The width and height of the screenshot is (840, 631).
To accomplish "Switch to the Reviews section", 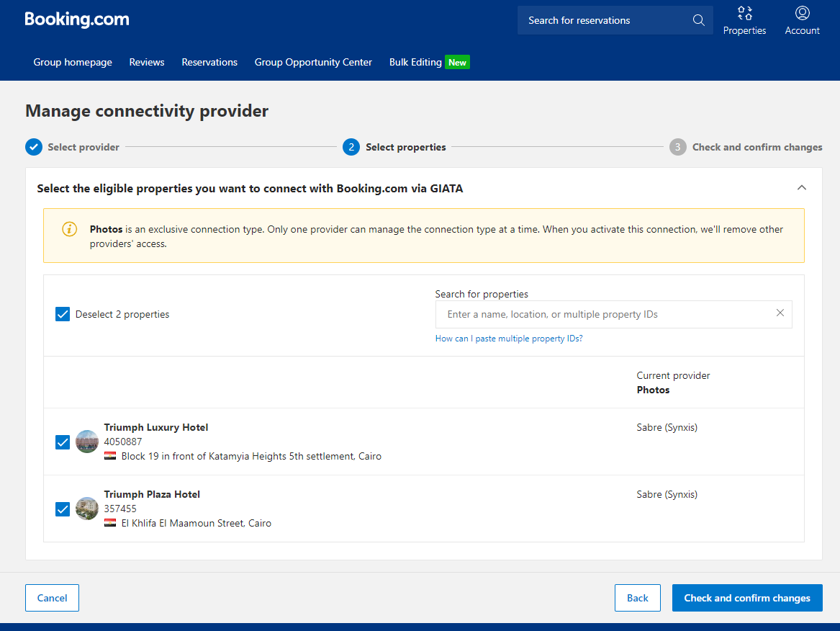I will [146, 62].
